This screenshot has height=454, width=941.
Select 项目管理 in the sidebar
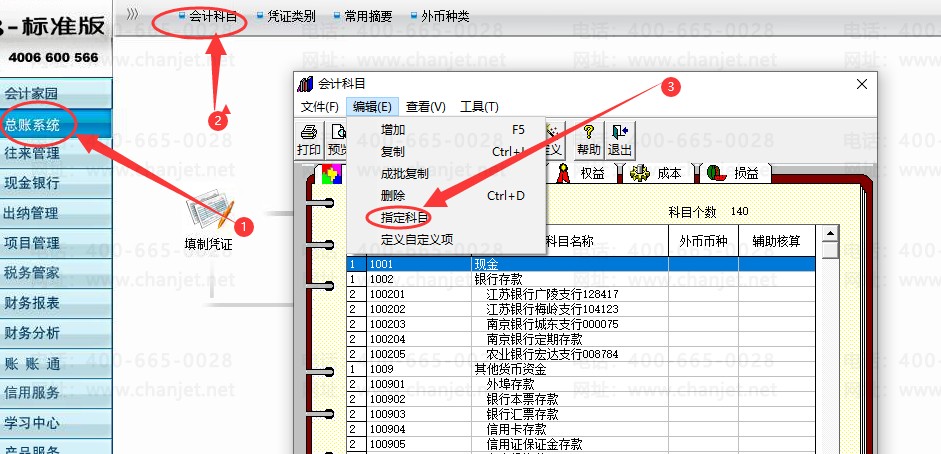[56, 243]
